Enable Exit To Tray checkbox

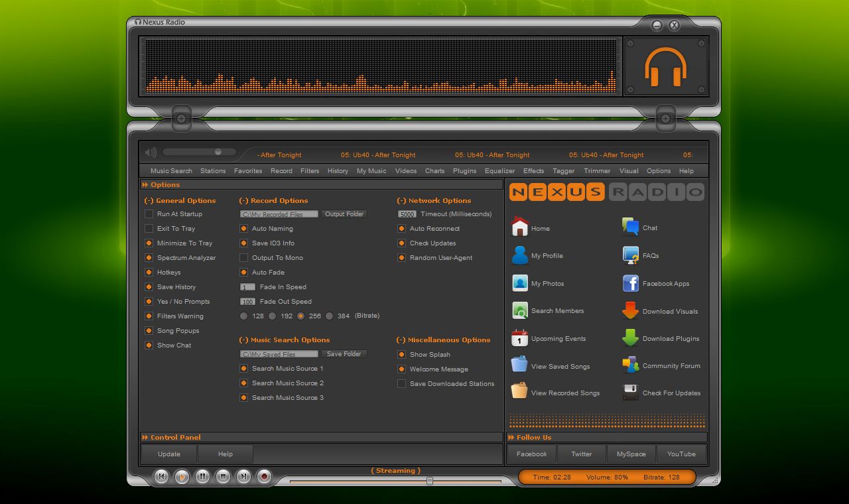click(x=149, y=229)
